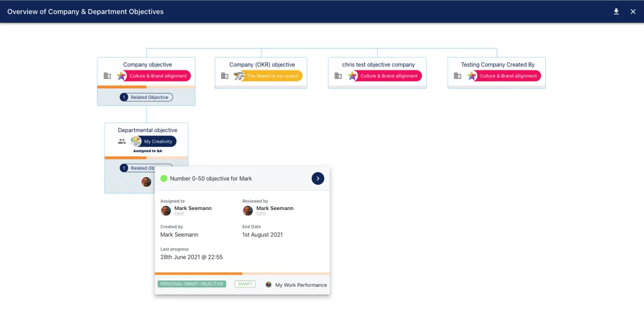Click star icon on chris test objective card

tap(353, 76)
